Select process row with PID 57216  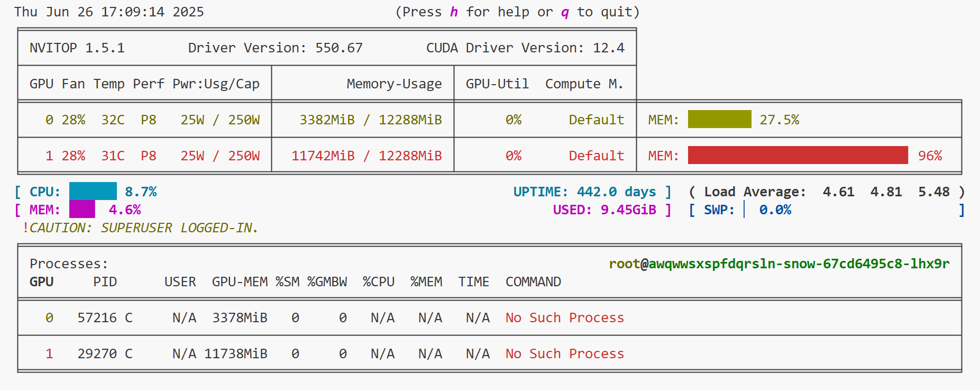coord(489,318)
